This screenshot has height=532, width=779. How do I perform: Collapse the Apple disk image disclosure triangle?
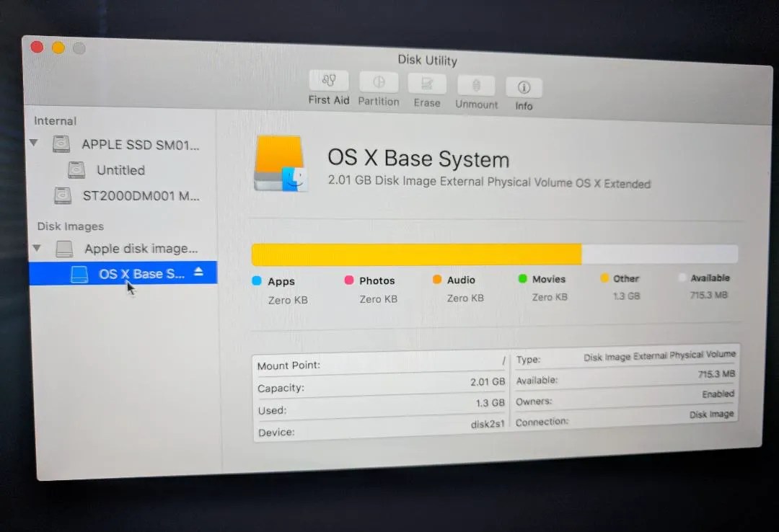pos(37,247)
